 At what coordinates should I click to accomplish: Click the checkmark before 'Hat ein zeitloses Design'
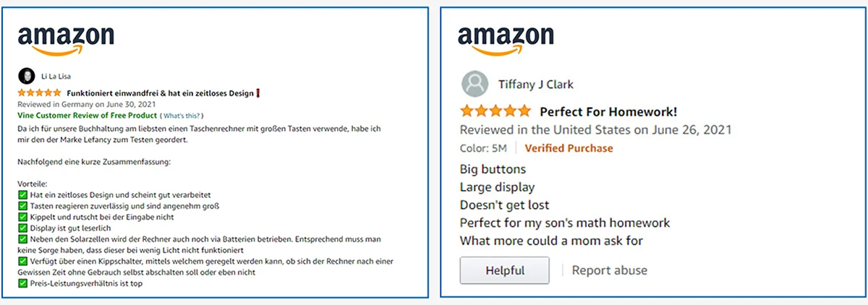[x=22, y=194]
